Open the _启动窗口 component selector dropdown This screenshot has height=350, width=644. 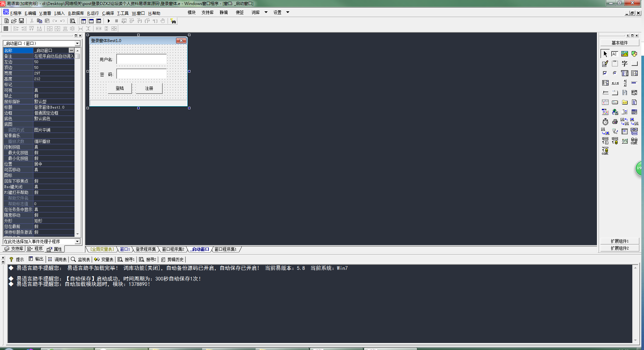[77, 43]
